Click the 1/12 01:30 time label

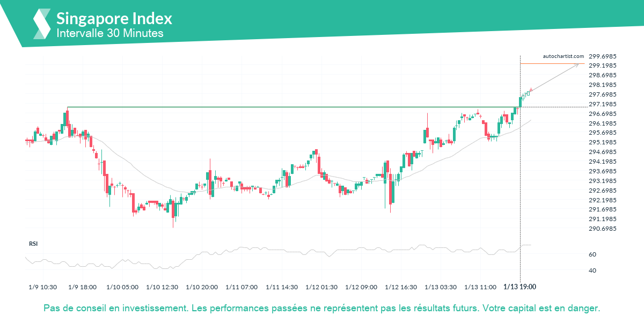321,287
